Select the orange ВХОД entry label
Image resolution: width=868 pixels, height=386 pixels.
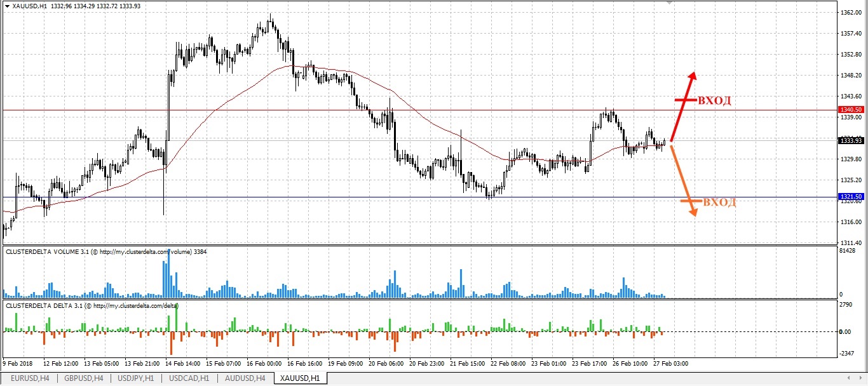tap(719, 202)
